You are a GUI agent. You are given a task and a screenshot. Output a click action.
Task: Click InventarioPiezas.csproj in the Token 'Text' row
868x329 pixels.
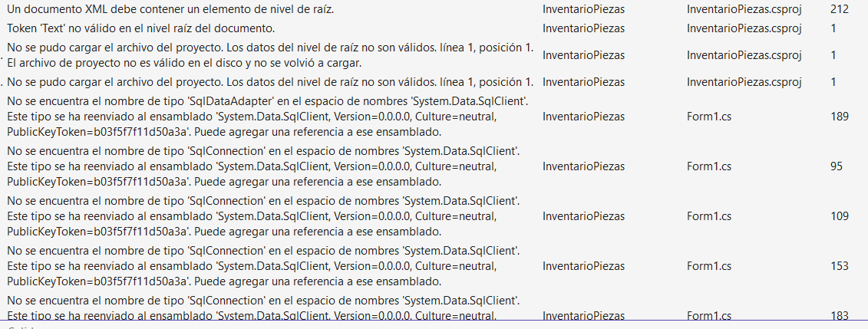click(744, 28)
